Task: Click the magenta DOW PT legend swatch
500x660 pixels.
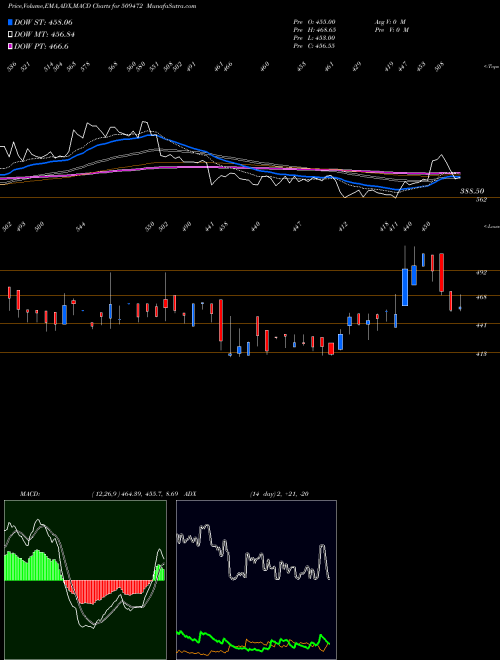Action: (x=11, y=46)
